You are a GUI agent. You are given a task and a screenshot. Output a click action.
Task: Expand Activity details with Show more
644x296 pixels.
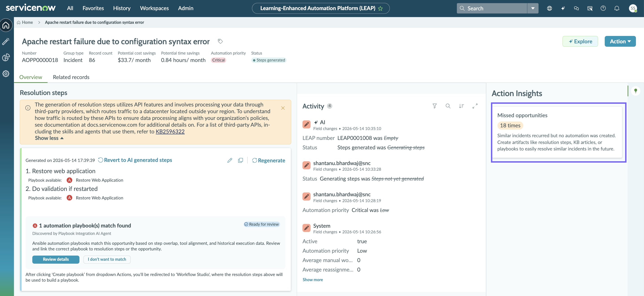coord(313,279)
